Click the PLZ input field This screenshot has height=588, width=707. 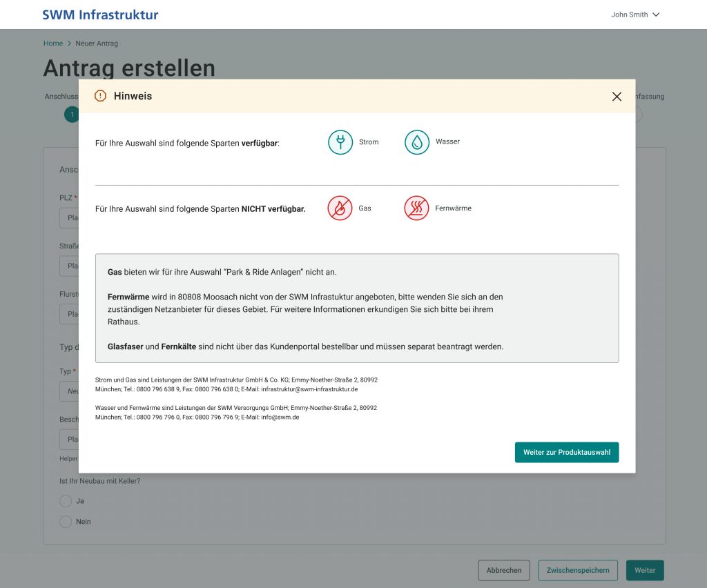(69, 218)
